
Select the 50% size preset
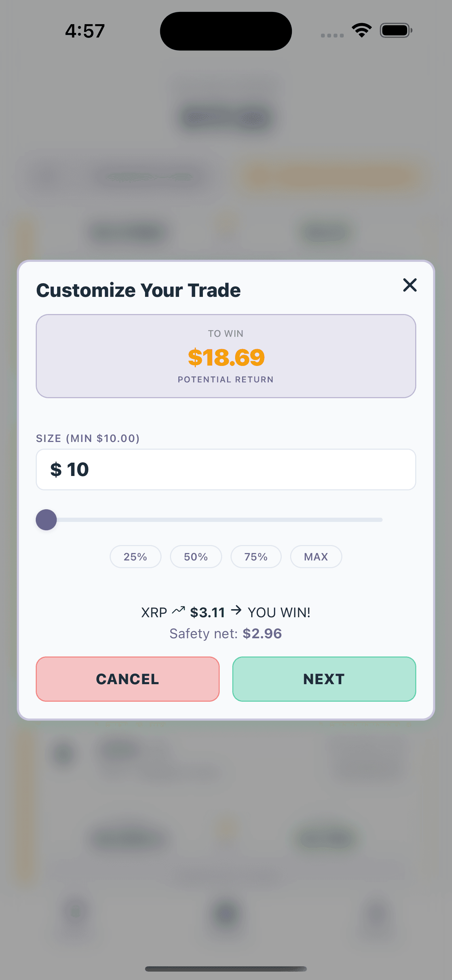(196, 557)
